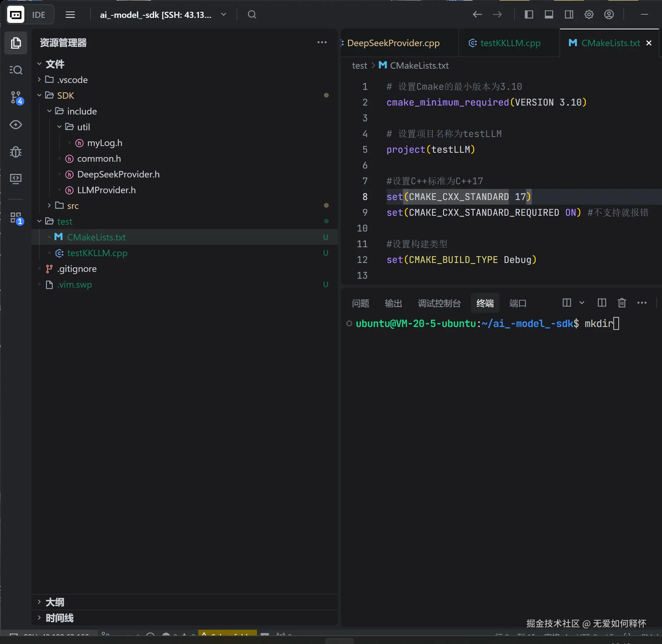The width and height of the screenshot is (662, 644).
Task: Delete terminal using trash icon
Action: tap(622, 303)
